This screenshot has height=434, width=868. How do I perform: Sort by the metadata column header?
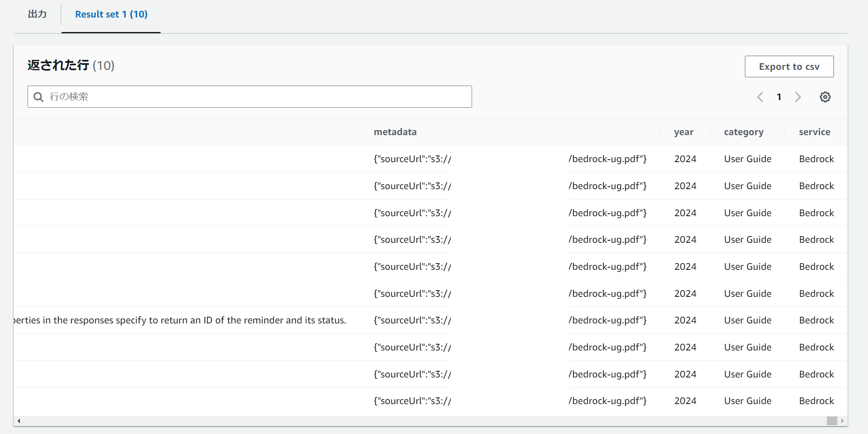[395, 132]
